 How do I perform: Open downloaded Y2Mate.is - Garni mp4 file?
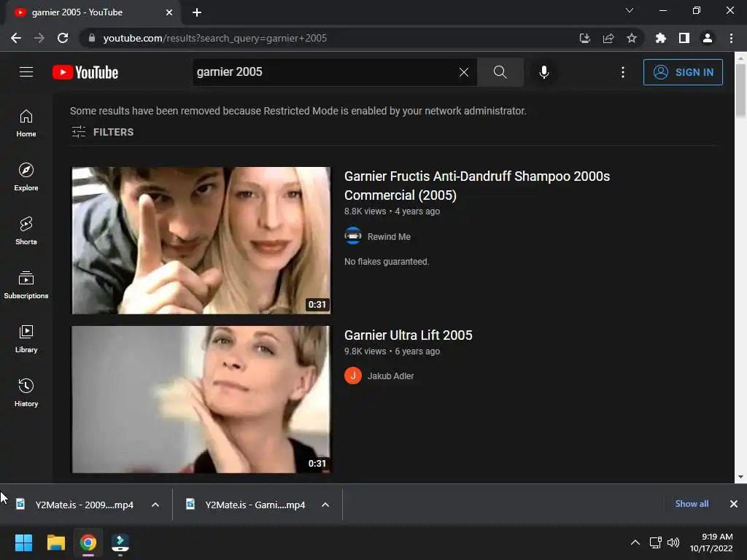247,505
